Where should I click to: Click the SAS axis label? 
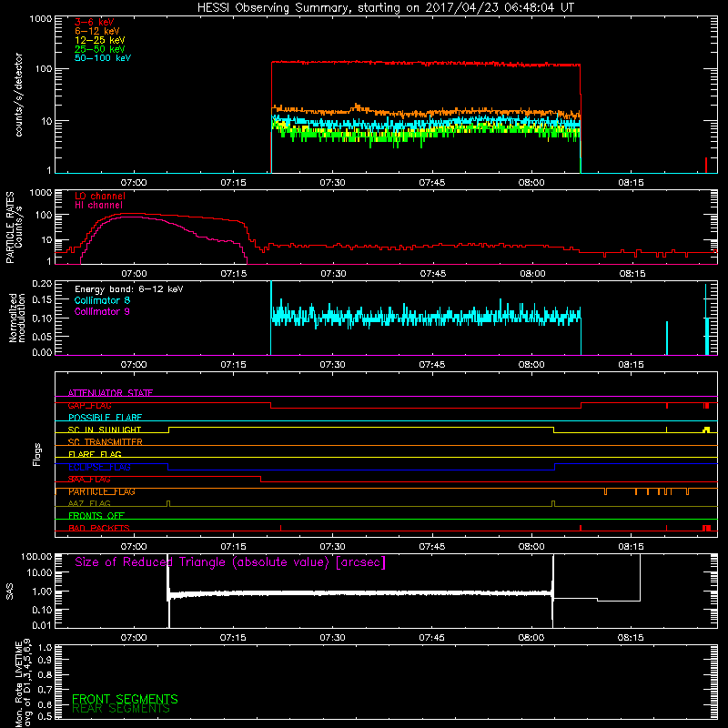(9, 591)
